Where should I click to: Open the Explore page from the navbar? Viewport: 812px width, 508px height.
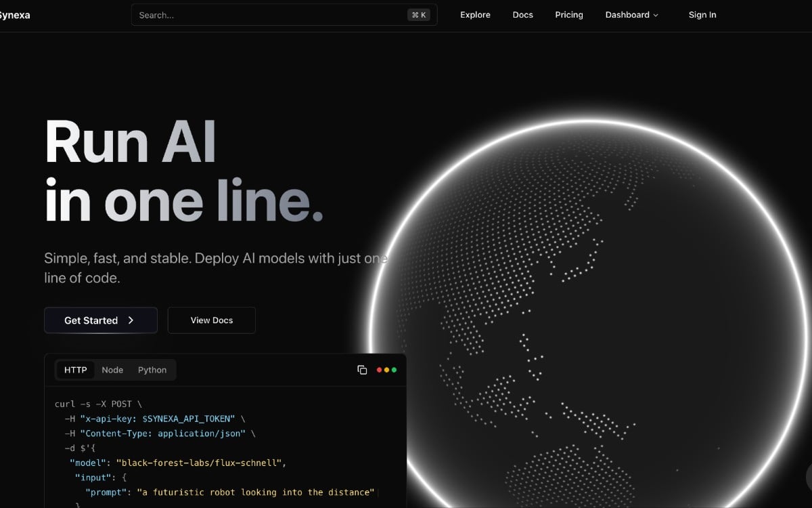[x=475, y=15]
